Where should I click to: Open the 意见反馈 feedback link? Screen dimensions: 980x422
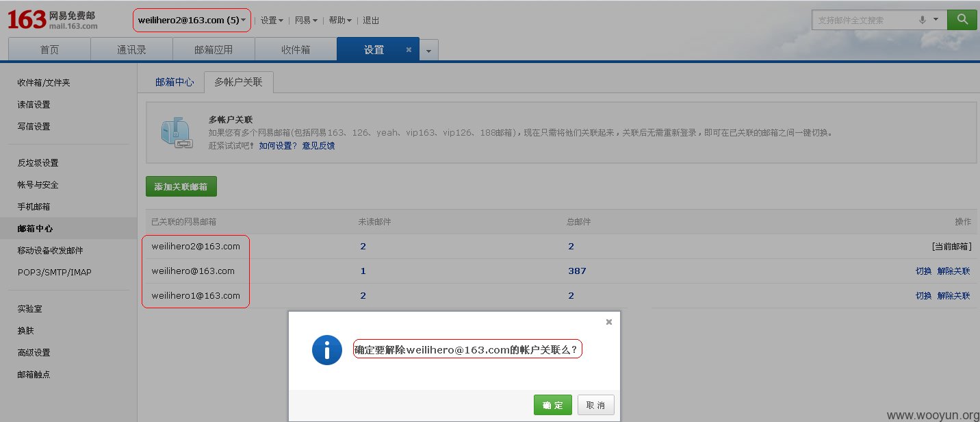click(x=318, y=146)
